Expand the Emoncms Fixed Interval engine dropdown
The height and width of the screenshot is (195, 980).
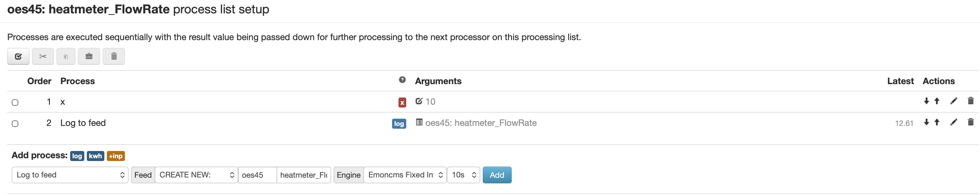pyautogui.click(x=405, y=175)
